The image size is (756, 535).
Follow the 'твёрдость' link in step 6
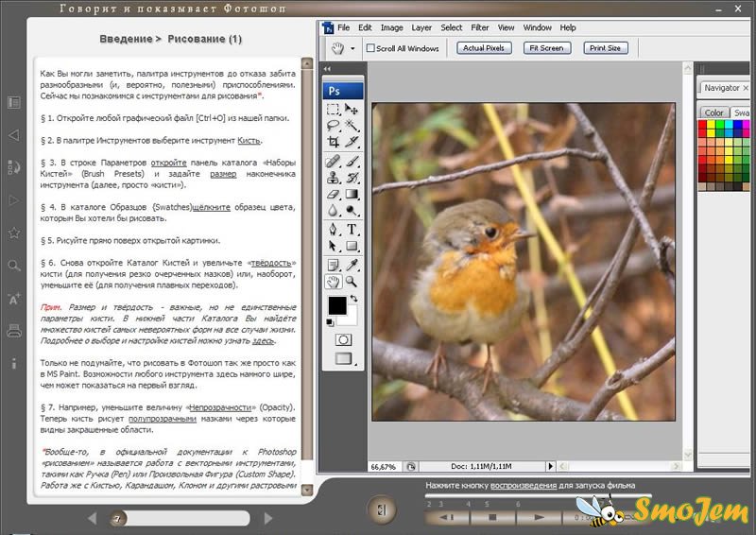(x=271, y=263)
